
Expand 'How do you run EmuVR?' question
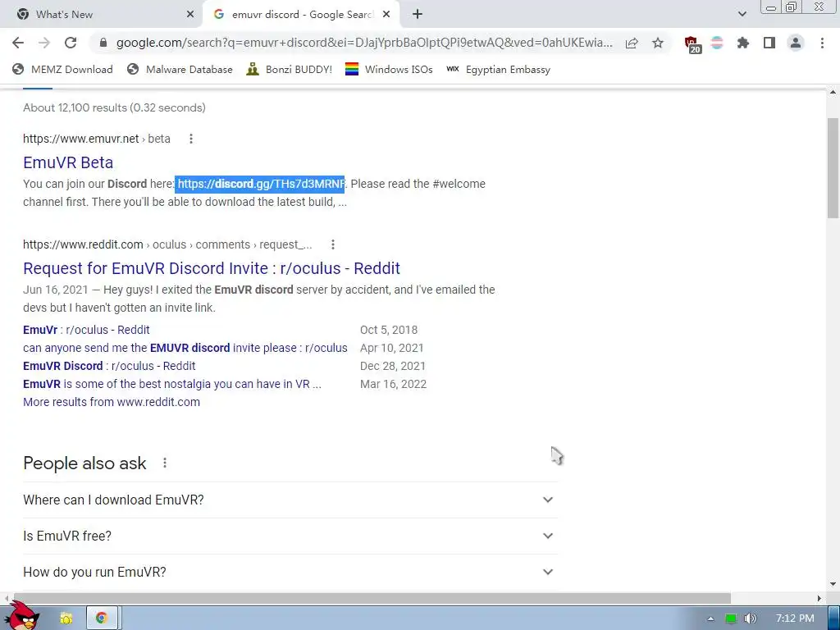[x=290, y=572]
